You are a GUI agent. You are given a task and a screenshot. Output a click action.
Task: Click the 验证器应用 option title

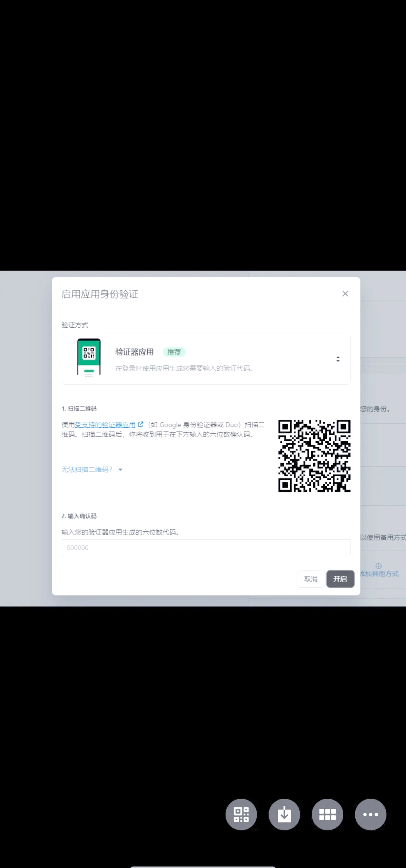[135, 352]
